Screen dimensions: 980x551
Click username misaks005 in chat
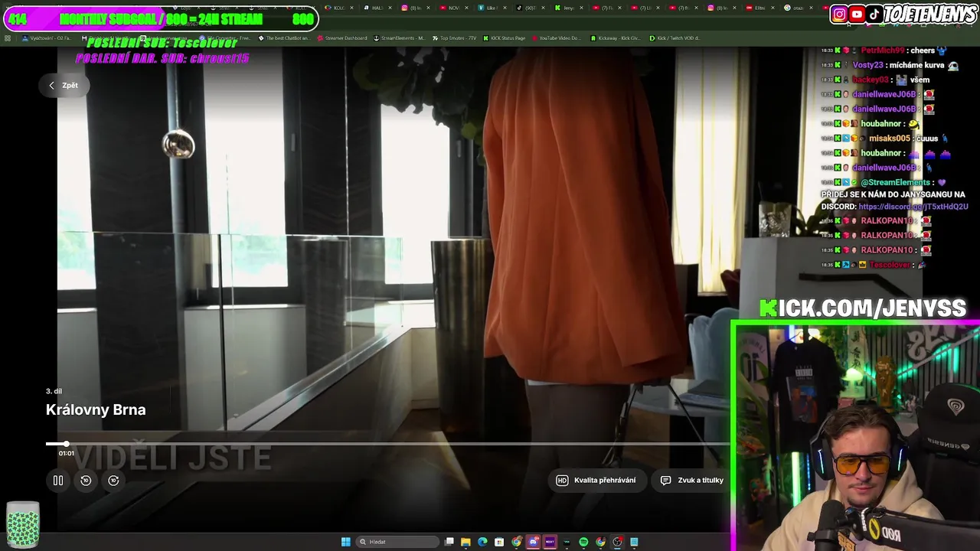pos(890,139)
